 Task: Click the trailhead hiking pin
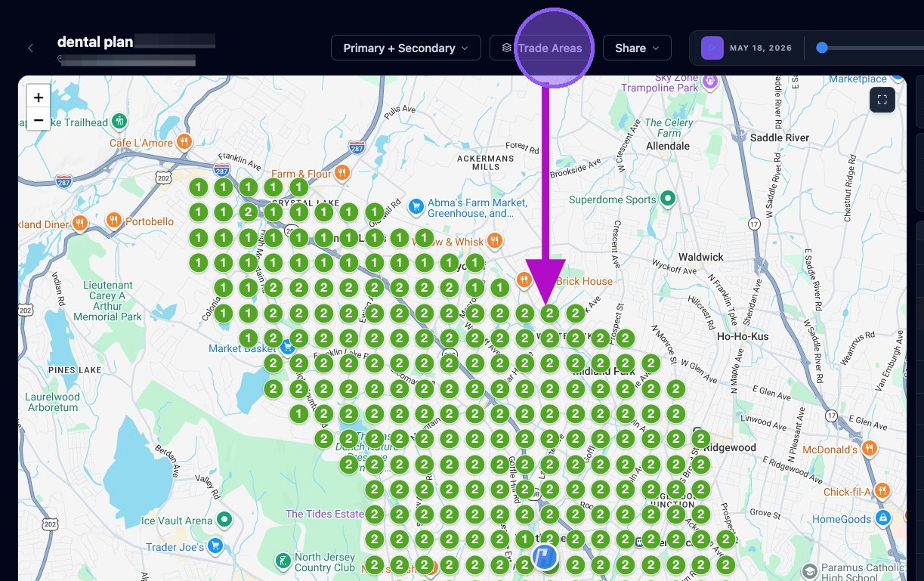(x=119, y=121)
